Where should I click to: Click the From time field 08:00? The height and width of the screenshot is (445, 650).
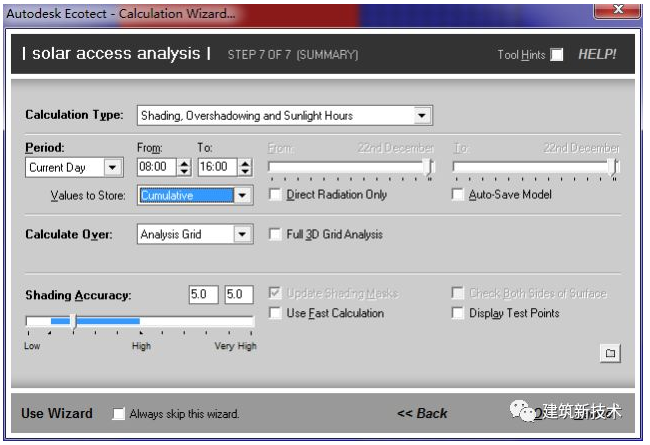pyautogui.click(x=157, y=167)
